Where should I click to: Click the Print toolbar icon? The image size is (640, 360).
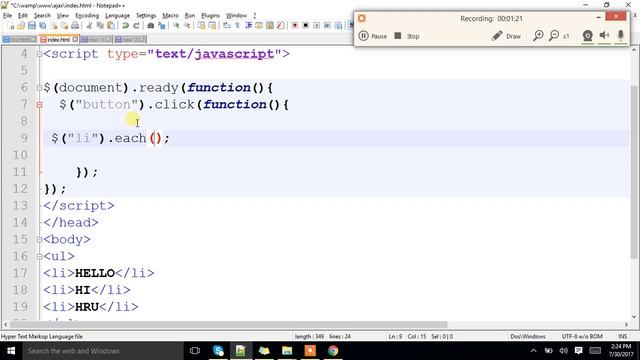(75, 26)
